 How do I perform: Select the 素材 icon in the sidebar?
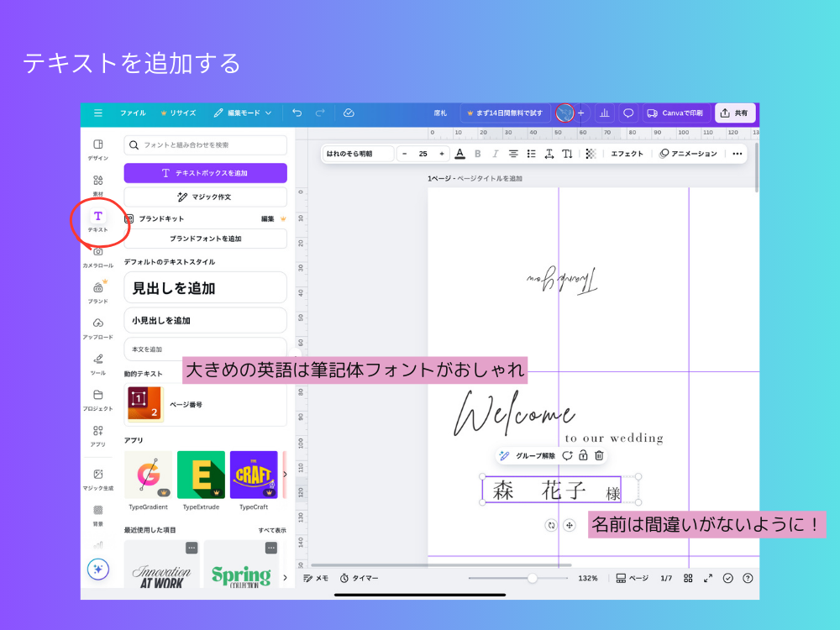coord(98,183)
